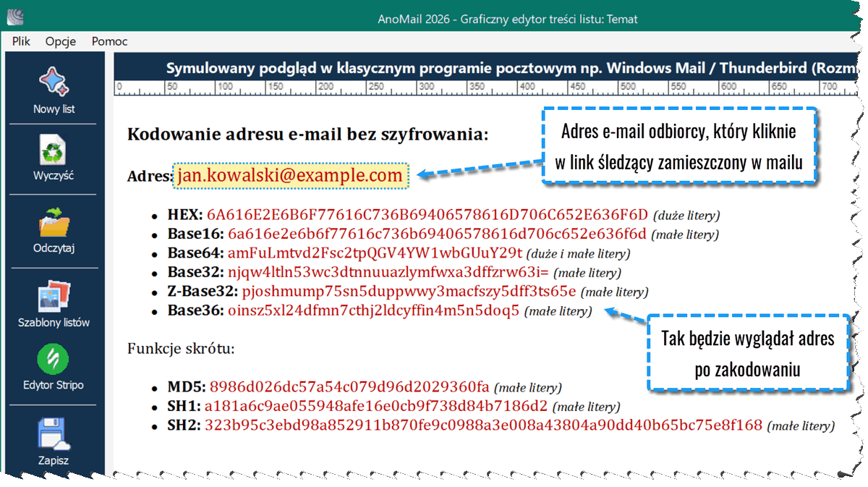The height and width of the screenshot is (487, 868).
Task: Click the MD5 hash value
Action: point(350,387)
